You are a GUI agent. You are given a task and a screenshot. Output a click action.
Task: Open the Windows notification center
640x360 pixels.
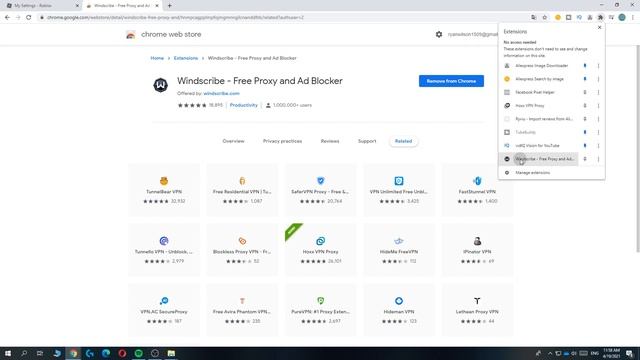click(629, 353)
